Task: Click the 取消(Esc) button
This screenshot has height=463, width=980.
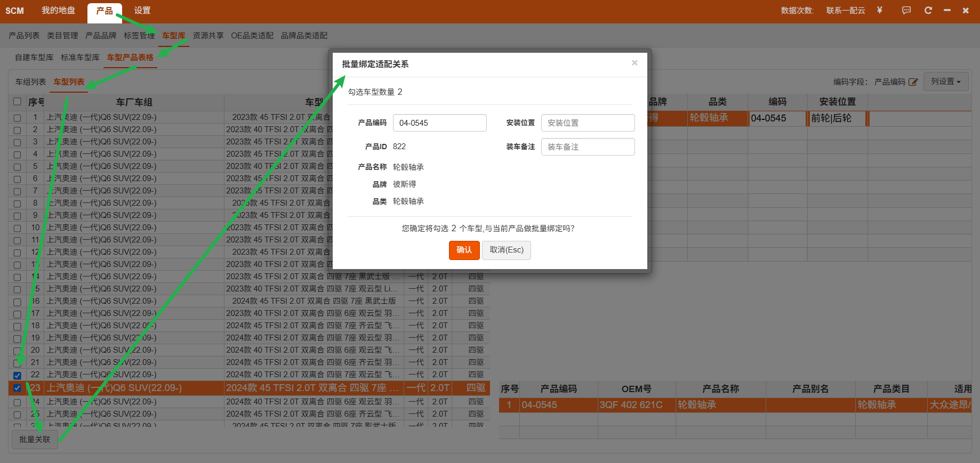Action: pyautogui.click(x=506, y=250)
